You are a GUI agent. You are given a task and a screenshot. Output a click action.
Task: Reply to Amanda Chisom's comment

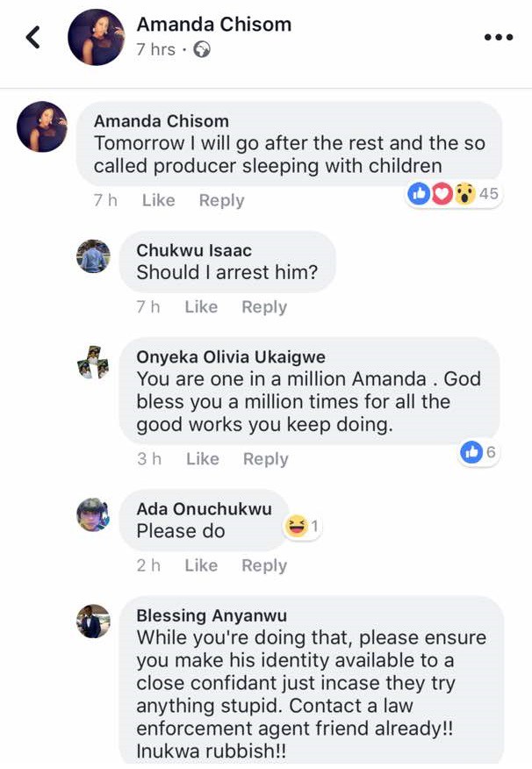[x=221, y=200]
